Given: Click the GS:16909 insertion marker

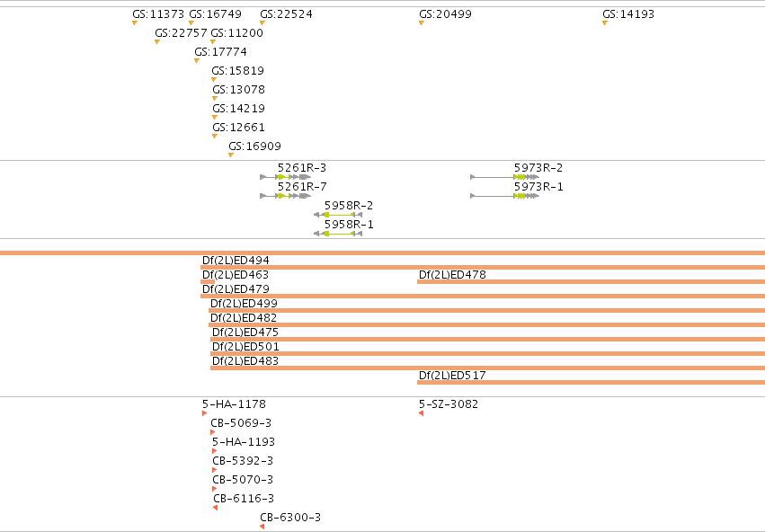Looking at the screenshot, I should (x=231, y=155).
